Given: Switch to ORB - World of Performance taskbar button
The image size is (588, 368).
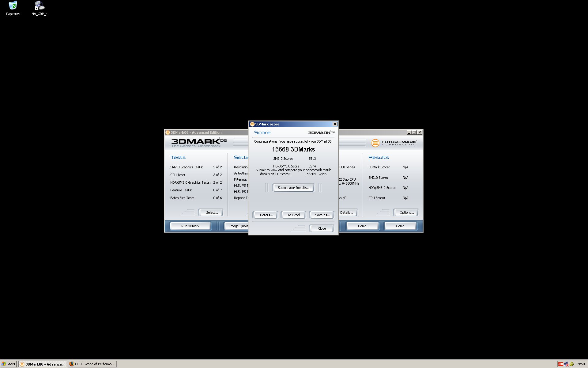Looking at the screenshot, I should [x=92, y=364].
